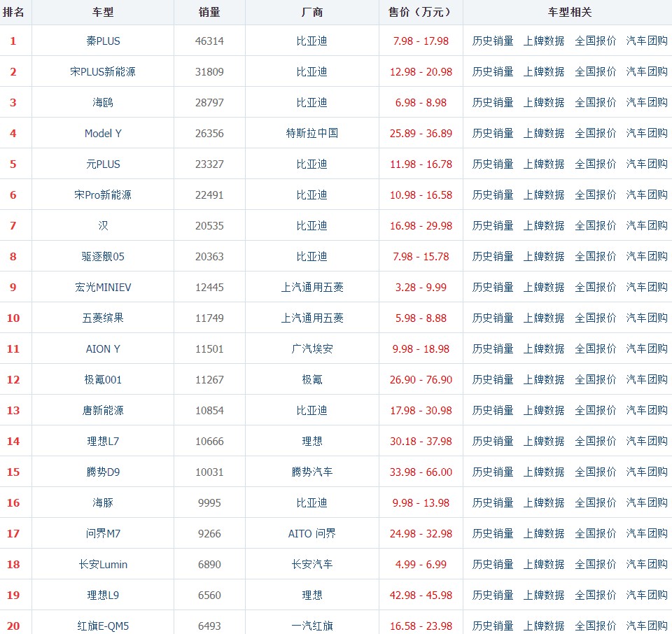672x634 pixels.
Task: Select the price 3.28 - 9.99 cell
Action: click(421, 288)
